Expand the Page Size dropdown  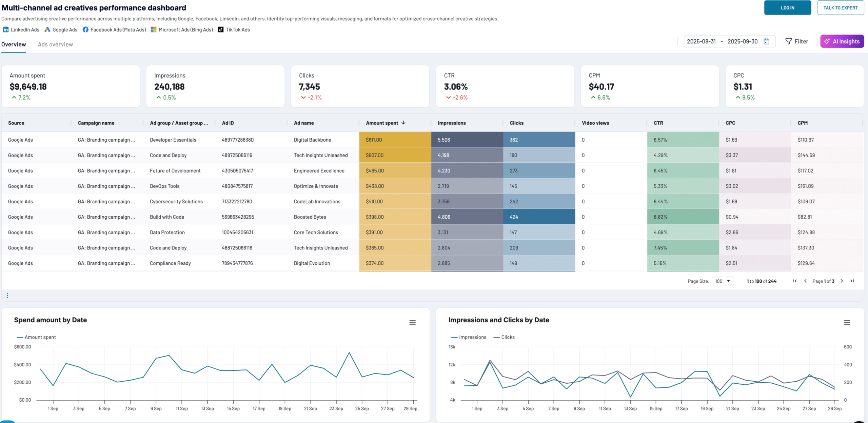pos(723,281)
